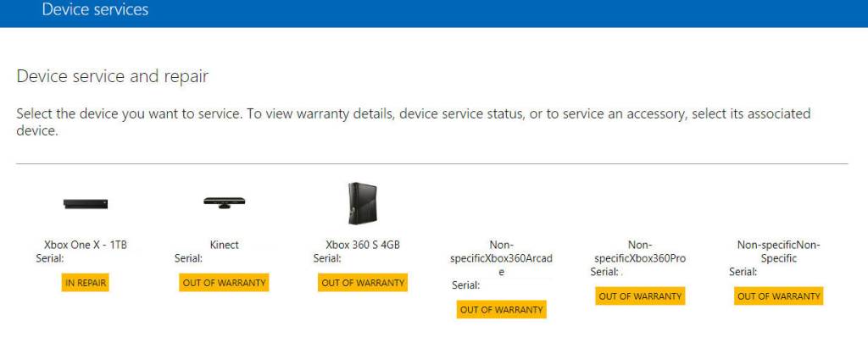Click the IN REPAIR status badge
The height and width of the screenshot is (337, 868).
pyautogui.click(x=86, y=283)
